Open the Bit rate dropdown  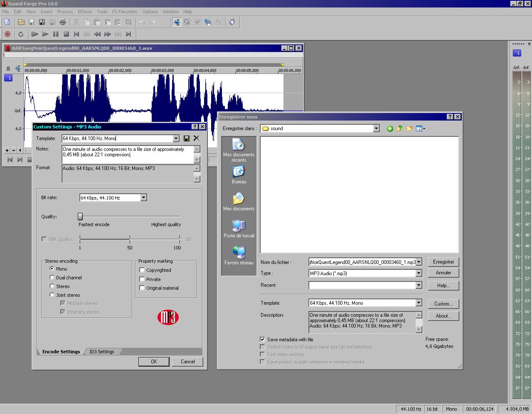[x=143, y=198]
